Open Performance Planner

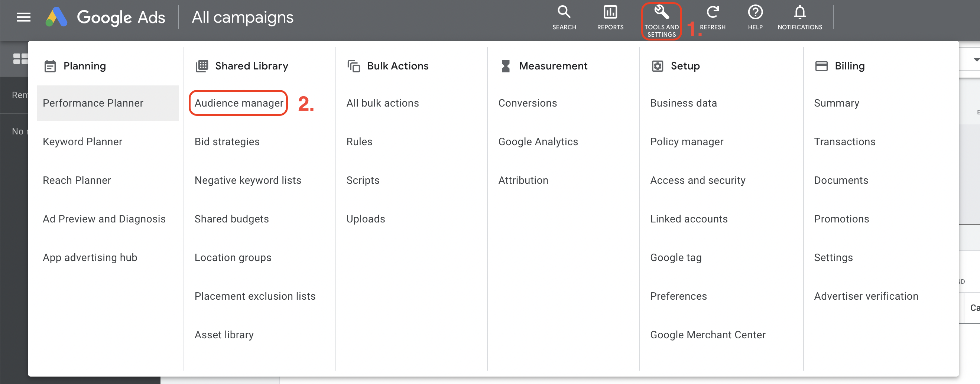point(108,103)
